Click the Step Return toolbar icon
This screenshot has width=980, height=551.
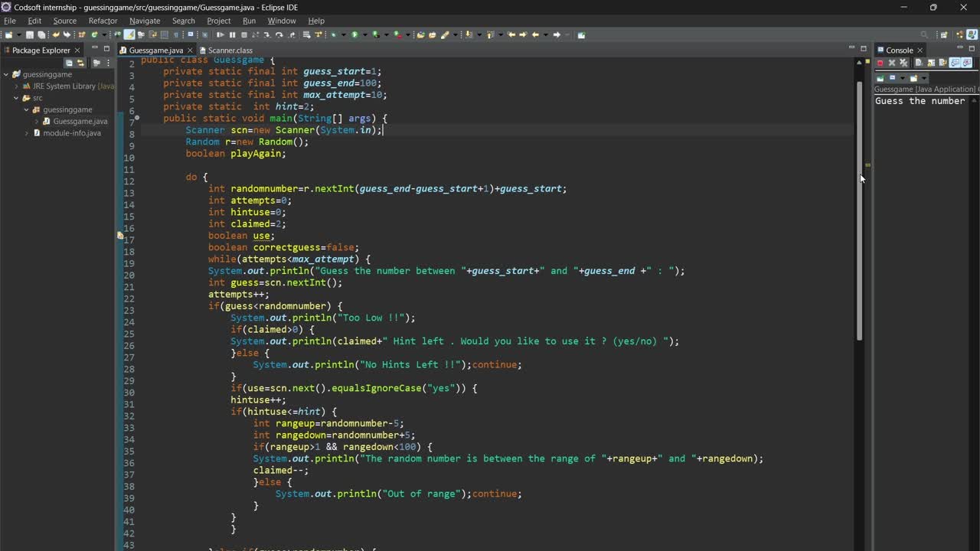click(292, 34)
